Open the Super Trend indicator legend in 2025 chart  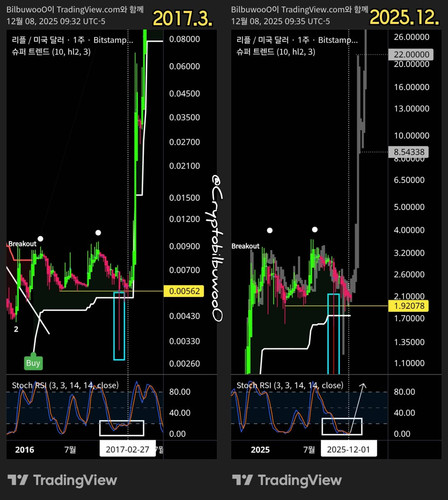(x=276, y=52)
